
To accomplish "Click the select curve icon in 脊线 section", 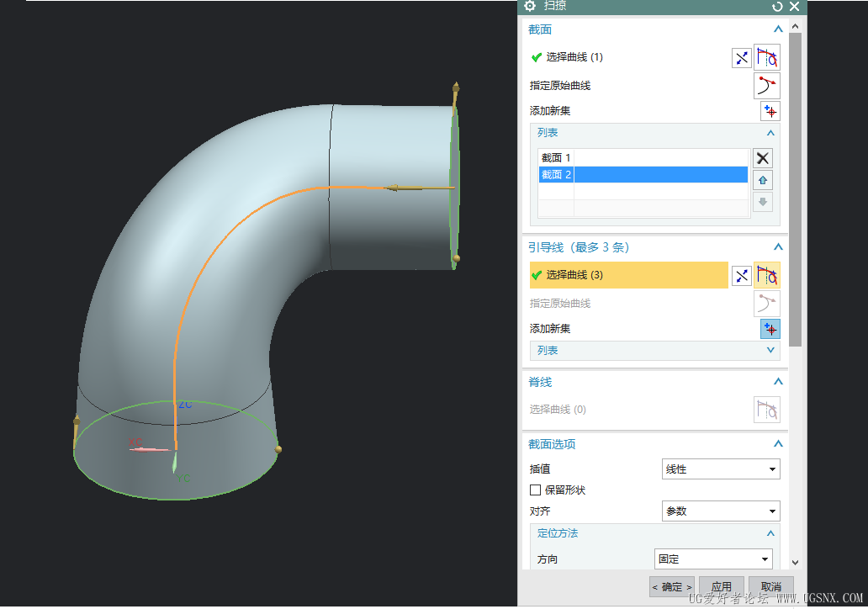I will 766,410.
